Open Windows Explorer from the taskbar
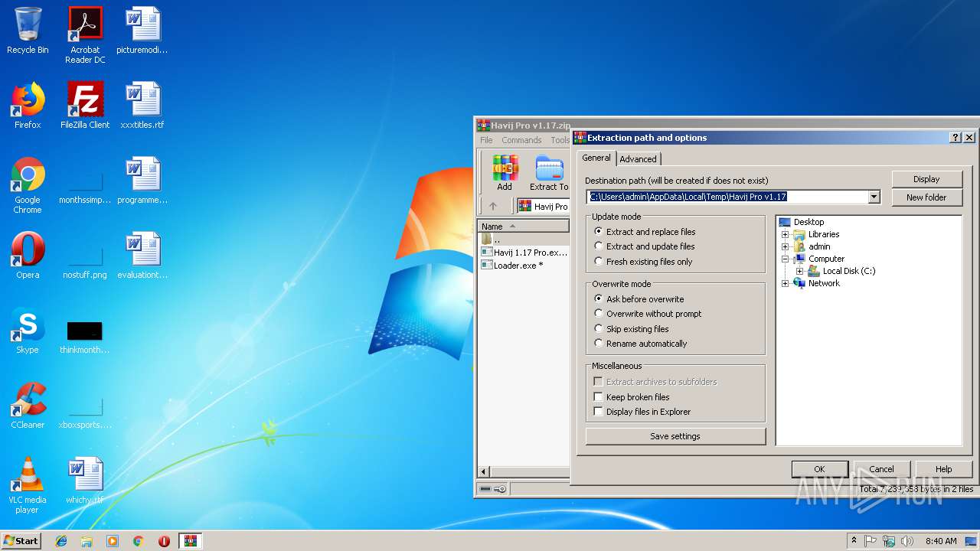 click(x=87, y=541)
